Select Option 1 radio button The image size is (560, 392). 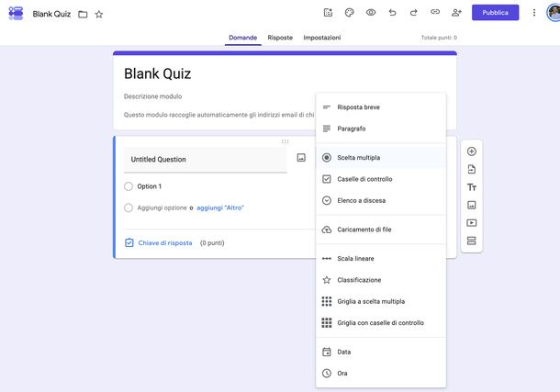point(129,186)
